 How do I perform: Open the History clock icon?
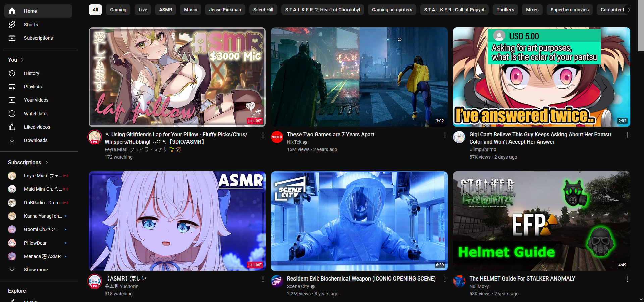12,73
